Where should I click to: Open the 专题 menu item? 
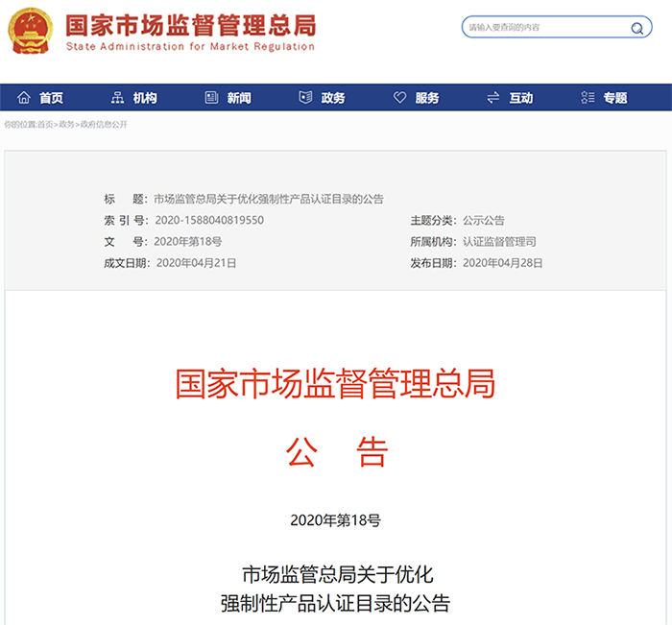tap(615, 98)
